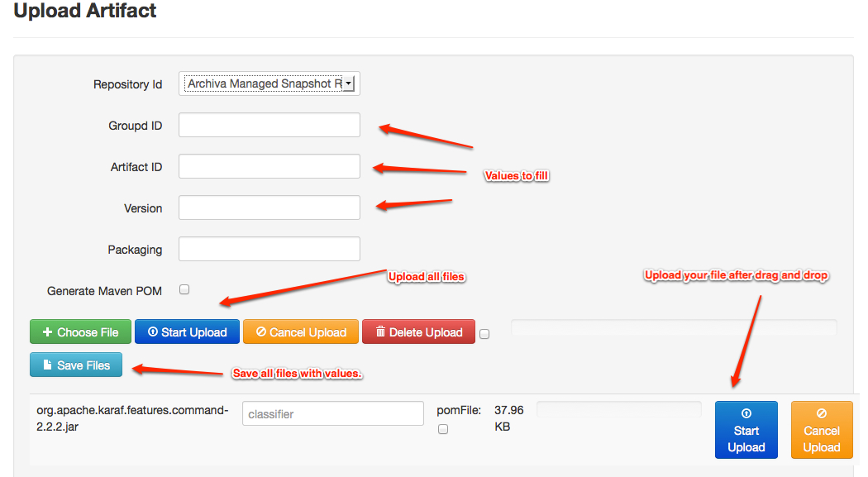Click the org.apache.karaf.features.command jar filename
This screenshot has height=477, width=868.
[132, 418]
